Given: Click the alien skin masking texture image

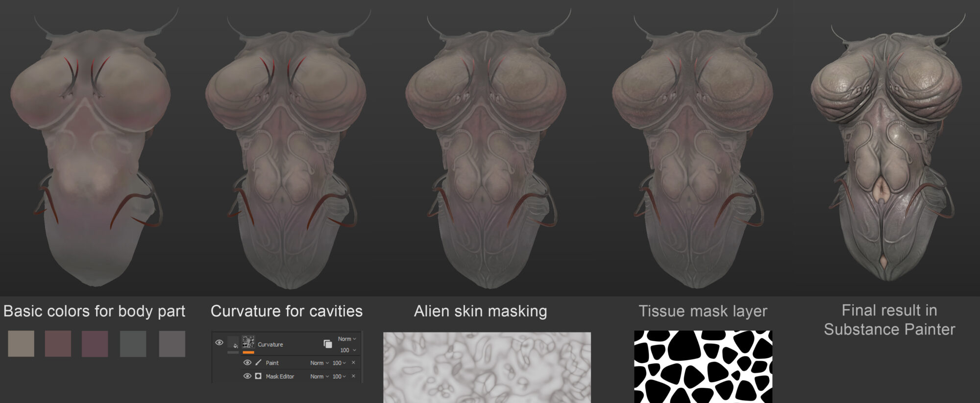Looking at the screenshot, I should 487,367.
